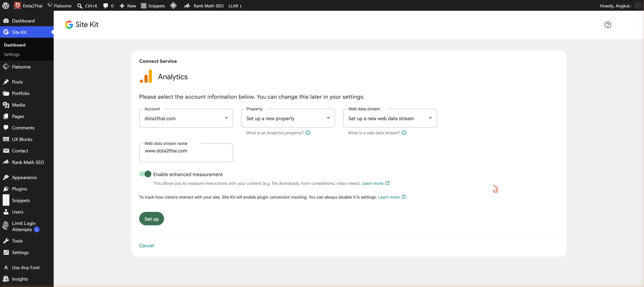Open Limit Login Attempts in the sidebar
Screen dimensions: 644x287
tap(27, 226)
